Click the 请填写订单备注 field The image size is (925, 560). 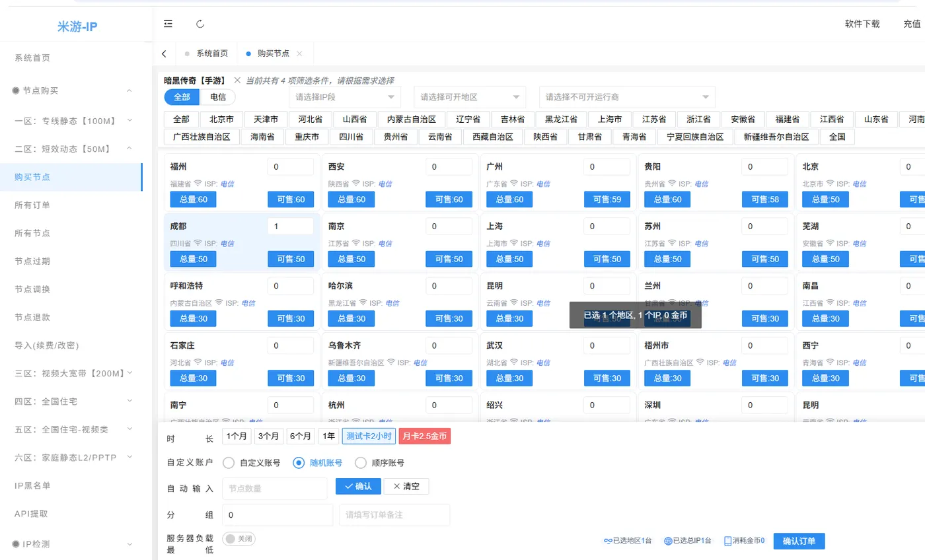click(394, 515)
